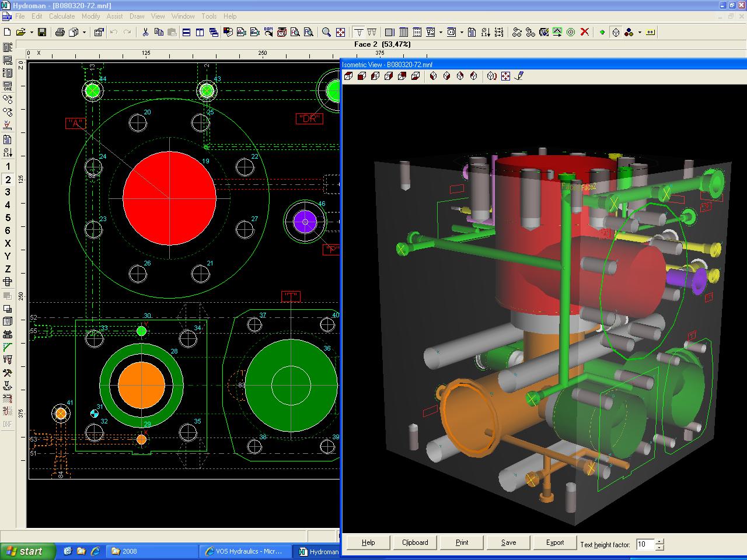Viewport: 747px width, 560px height.
Task: Increase Text height factor with up arrow
Action: pyautogui.click(x=659, y=541)
